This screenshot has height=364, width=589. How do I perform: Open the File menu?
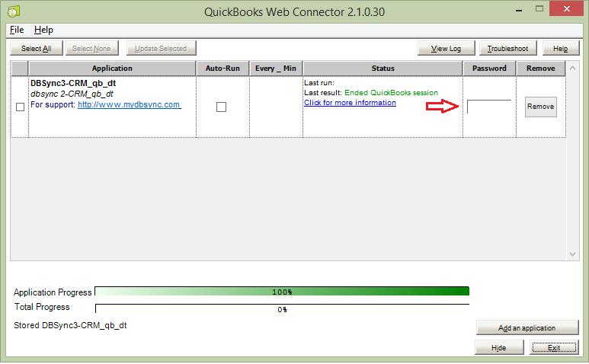pyautogui.click(x=17, y=30)
